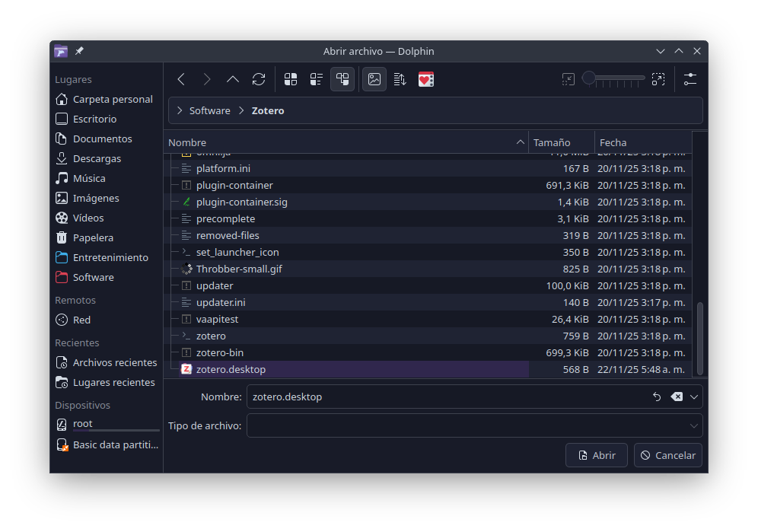Undo filename field edit

tap(657, 397)
